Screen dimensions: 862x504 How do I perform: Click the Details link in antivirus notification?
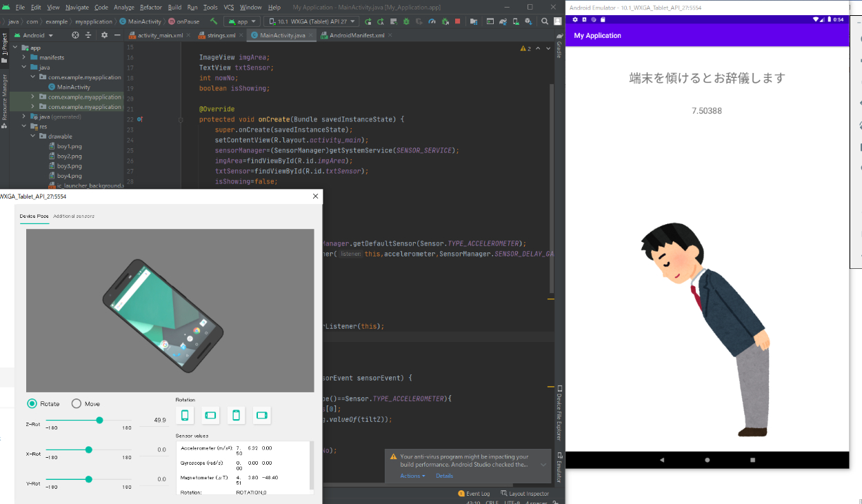click(x=444, y=476)
